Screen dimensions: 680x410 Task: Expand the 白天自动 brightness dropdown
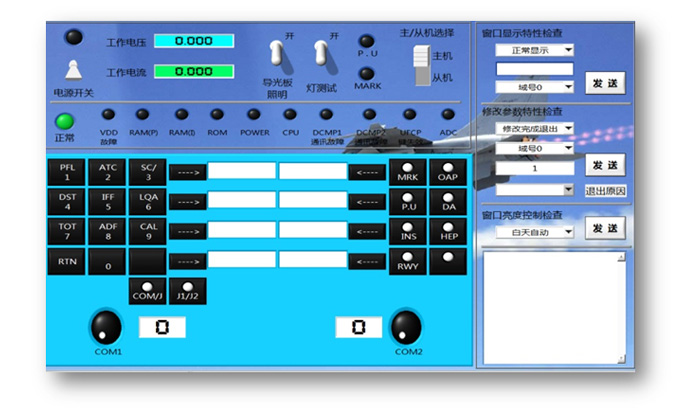pyautogui.click(x=535, y=231)
